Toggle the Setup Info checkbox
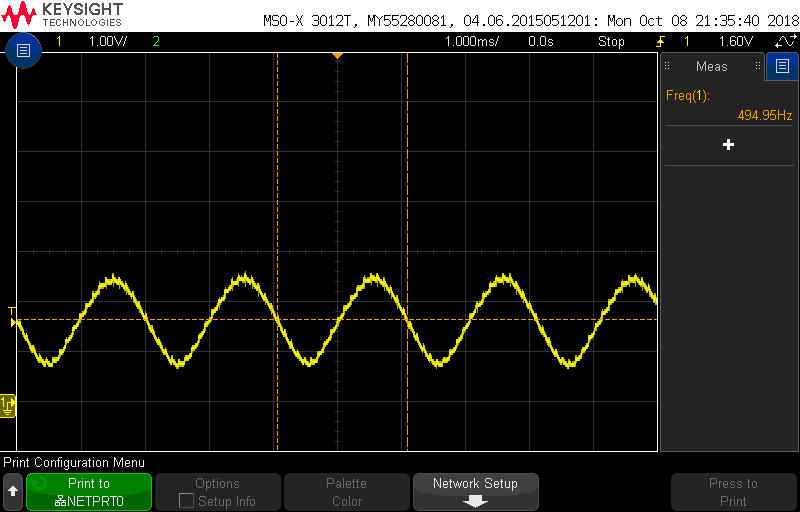 click(x=186, y=501)
